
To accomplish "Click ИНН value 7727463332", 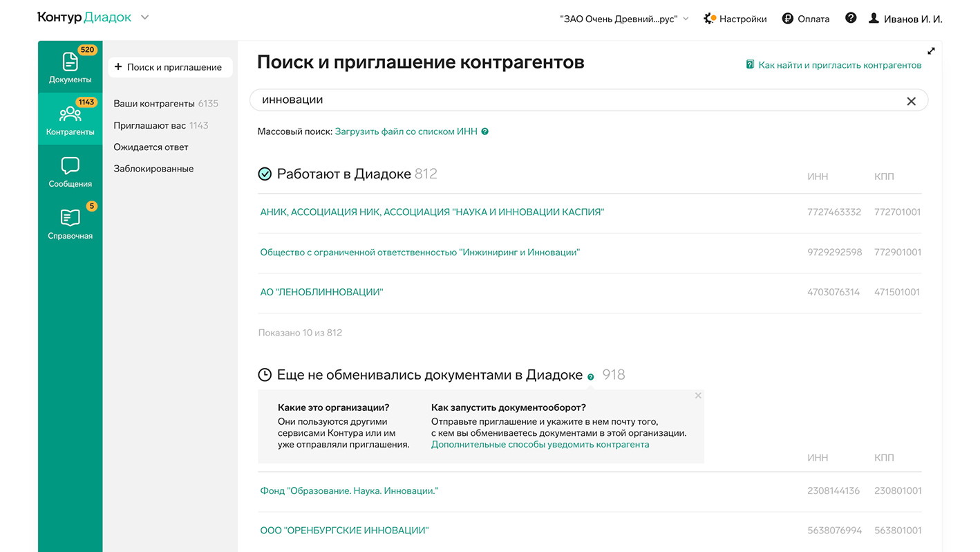I will coord(834,212).
